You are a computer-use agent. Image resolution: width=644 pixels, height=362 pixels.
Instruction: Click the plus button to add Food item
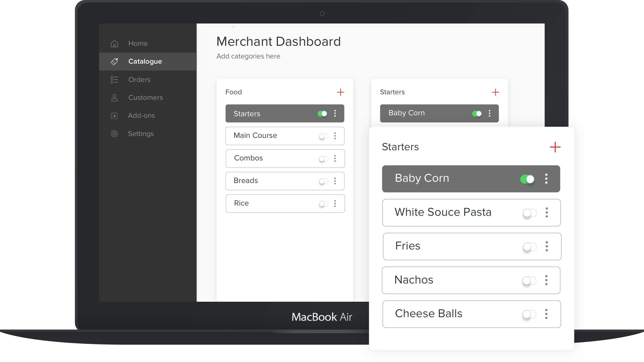click(x=341, y=92)
